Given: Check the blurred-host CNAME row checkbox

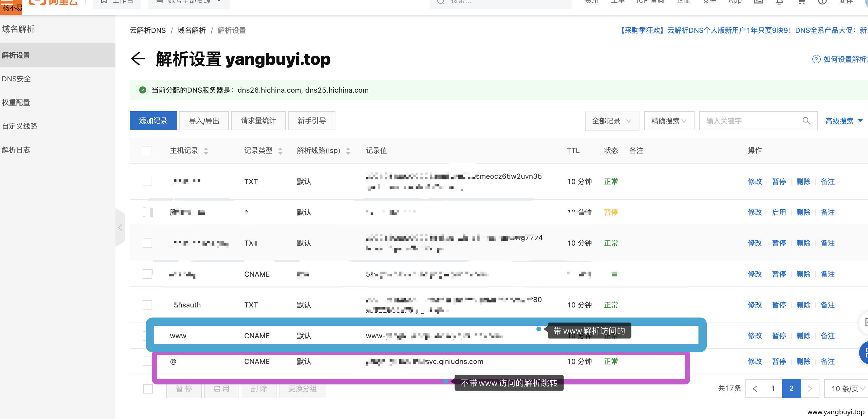Looking at the screenshot, I should point(147,274).
